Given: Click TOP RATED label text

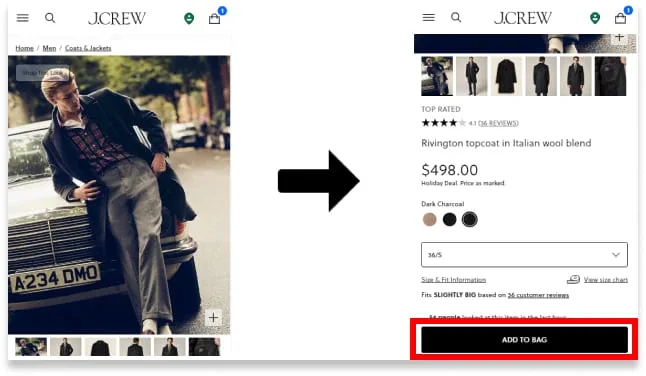Looking at the screenshot, I should (441, 109).
